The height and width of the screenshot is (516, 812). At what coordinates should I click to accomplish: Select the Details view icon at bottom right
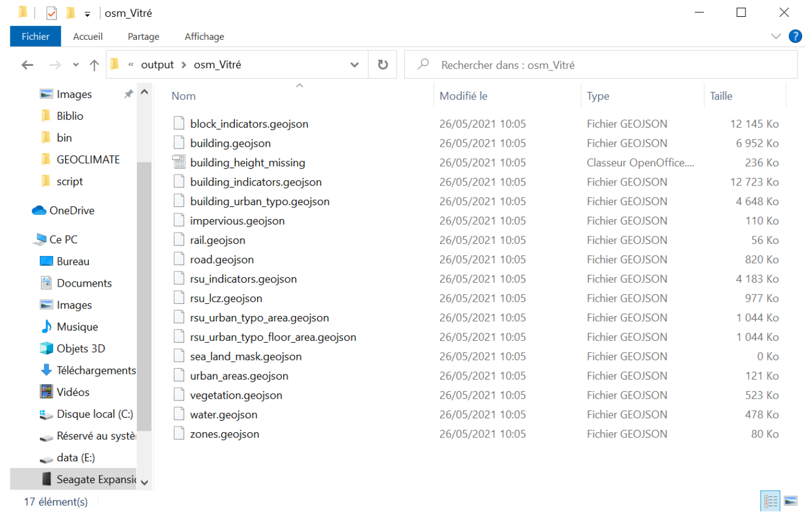(x=770, y=501)
